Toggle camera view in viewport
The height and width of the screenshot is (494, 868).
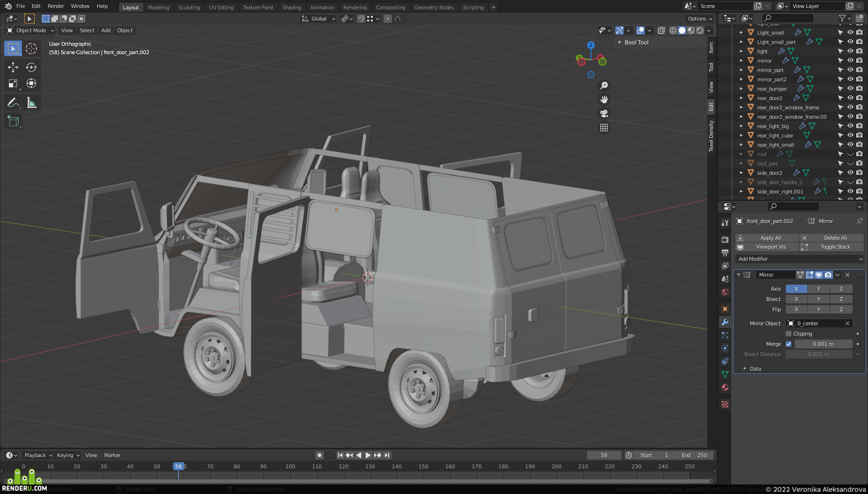[x=604, y=114]
